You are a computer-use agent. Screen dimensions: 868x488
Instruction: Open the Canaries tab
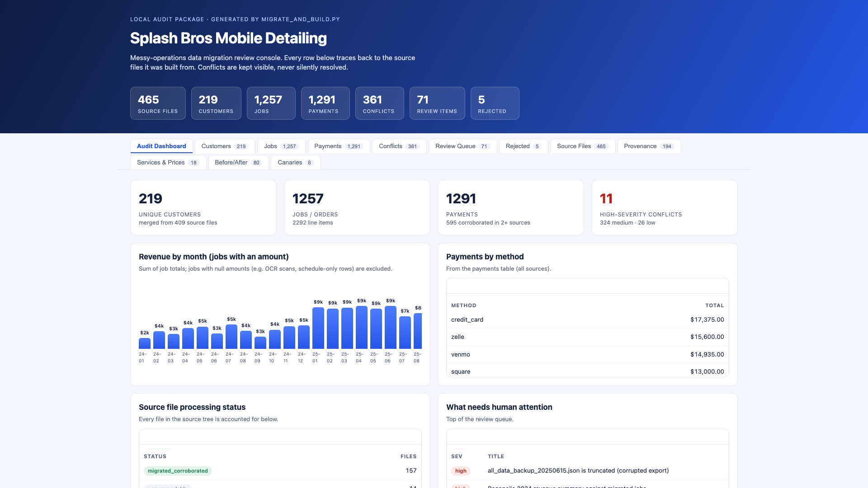point(296,162)
